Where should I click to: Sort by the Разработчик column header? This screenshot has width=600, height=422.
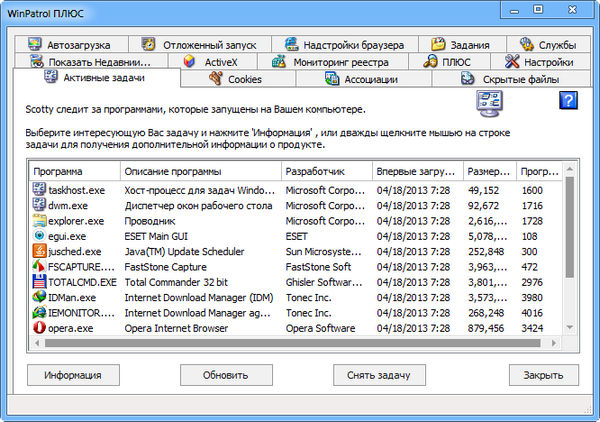pyautogui.click(x=325, y=171)
